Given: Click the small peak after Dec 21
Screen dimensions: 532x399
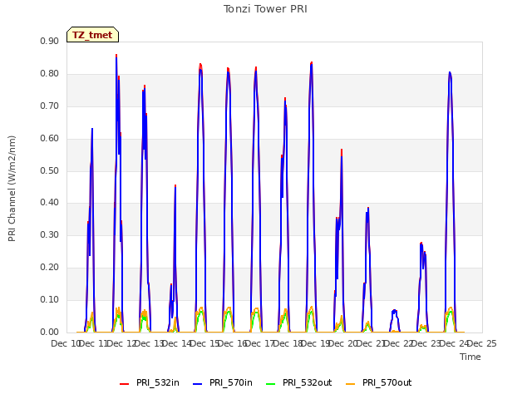Looking at the screenshot, I should click(x=394, y=310).
